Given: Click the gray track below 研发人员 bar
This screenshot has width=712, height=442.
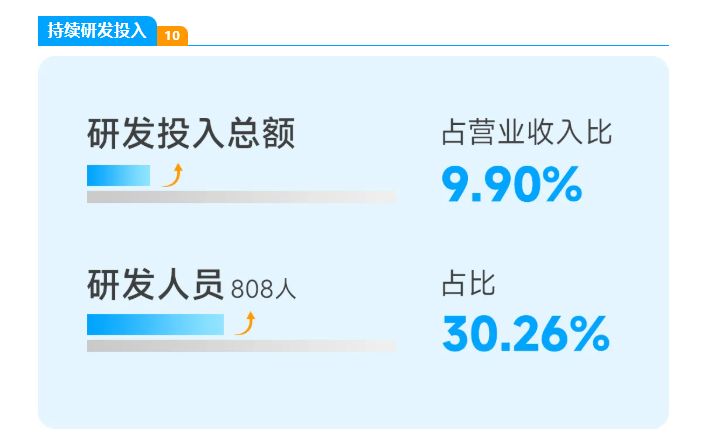Looking at the screenshot, I should point(241,346).
